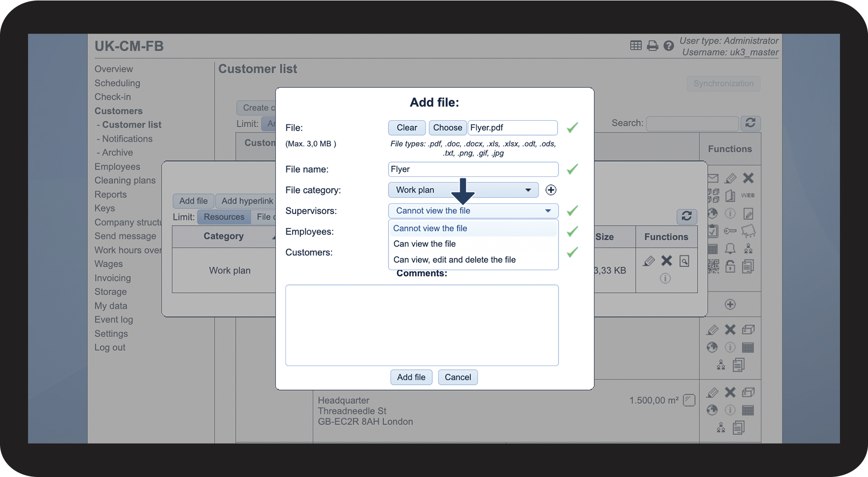The image size is (868, 477).
Task: Focus the customer list Search field
Action: 693,123
